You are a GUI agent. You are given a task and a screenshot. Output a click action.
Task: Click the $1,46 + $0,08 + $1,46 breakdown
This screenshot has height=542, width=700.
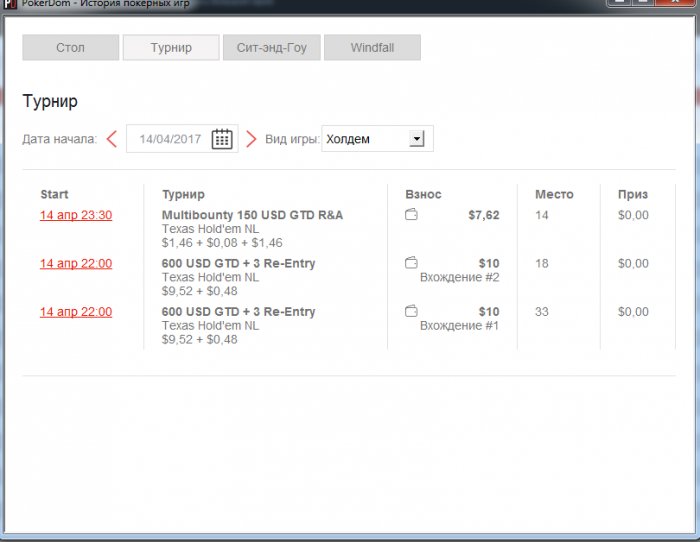pos(222,242)
